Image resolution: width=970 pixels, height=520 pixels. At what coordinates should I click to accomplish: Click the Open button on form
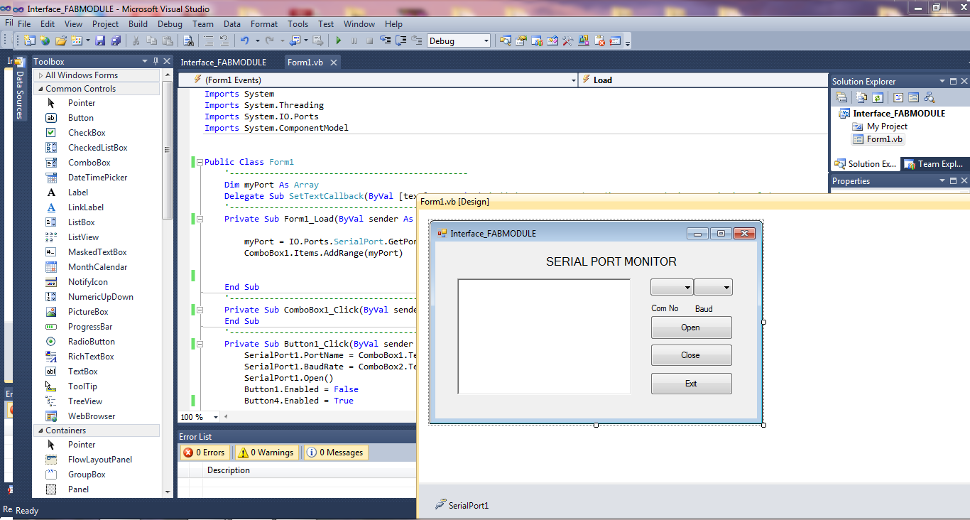pos(691,328)
